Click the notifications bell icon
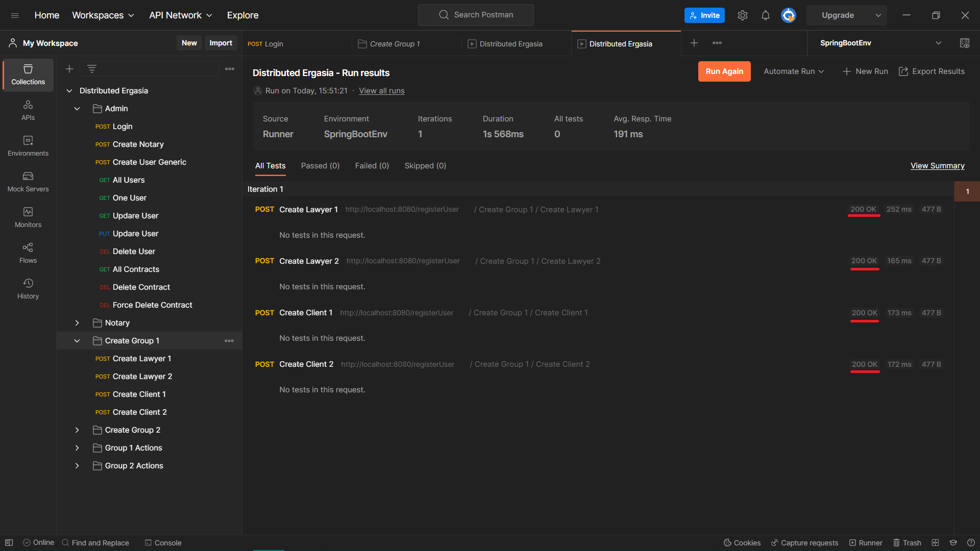980x551 pixels. [x=765, y=15]
